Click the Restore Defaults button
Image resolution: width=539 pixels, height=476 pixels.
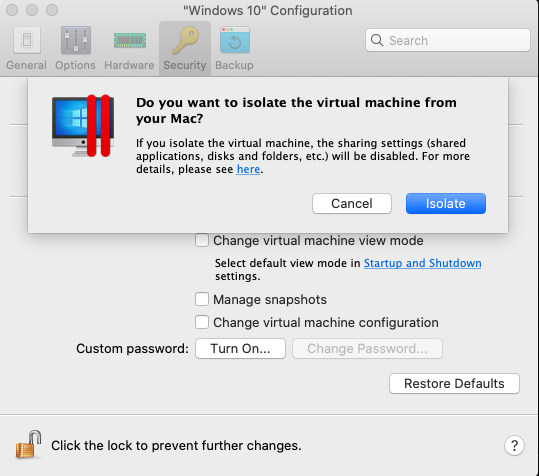click(x=454, y=384)
